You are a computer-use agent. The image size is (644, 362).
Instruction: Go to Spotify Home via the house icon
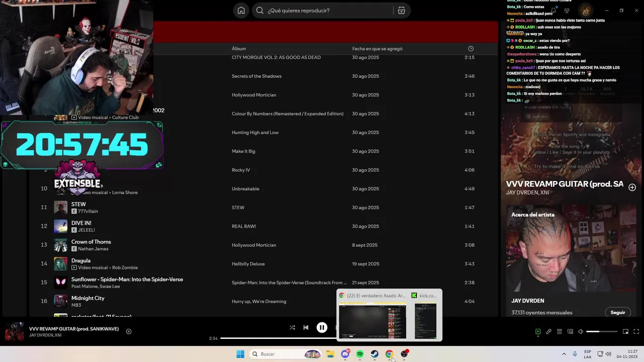pyautogui.click(x=241, y=11)
